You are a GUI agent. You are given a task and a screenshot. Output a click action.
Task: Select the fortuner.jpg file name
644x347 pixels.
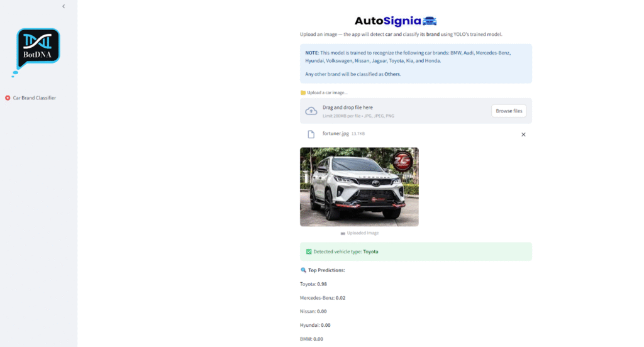(x=335, y=134)
